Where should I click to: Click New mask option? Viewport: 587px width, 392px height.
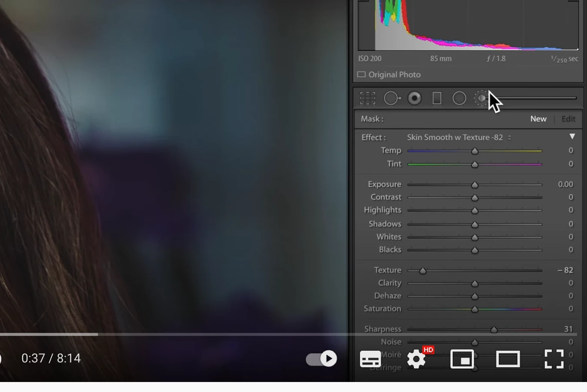click(538, 119)
